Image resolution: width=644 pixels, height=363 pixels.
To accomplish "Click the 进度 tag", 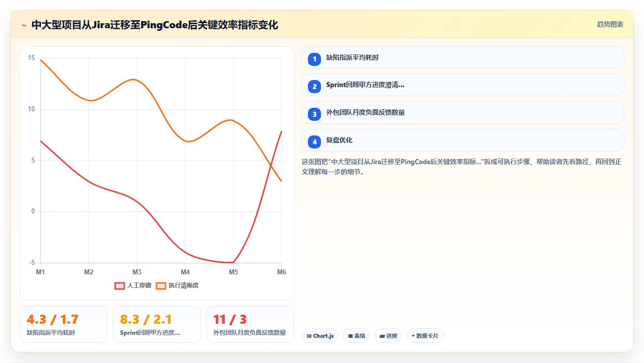I will (388, 336).
